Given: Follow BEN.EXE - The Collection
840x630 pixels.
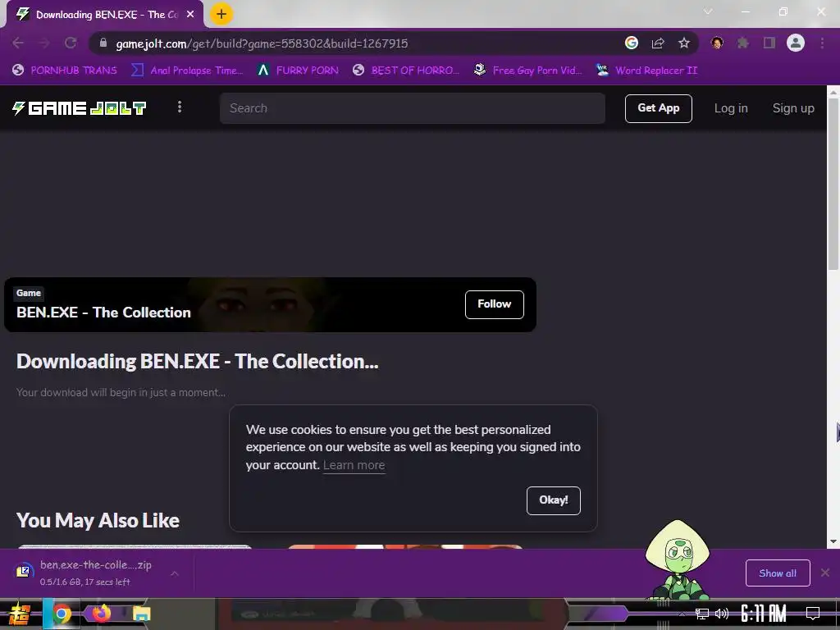Looking at the screenshot, I should [x=494, y=304].
